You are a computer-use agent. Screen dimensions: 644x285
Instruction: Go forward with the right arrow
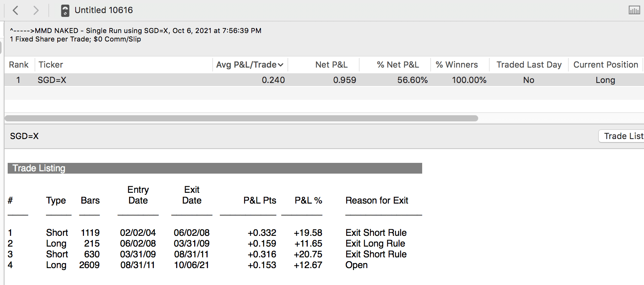(x=36, y=10)
